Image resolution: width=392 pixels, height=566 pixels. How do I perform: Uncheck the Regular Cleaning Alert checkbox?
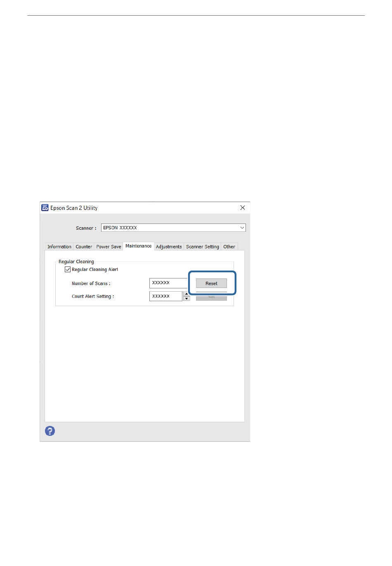(x=68, y=269)
